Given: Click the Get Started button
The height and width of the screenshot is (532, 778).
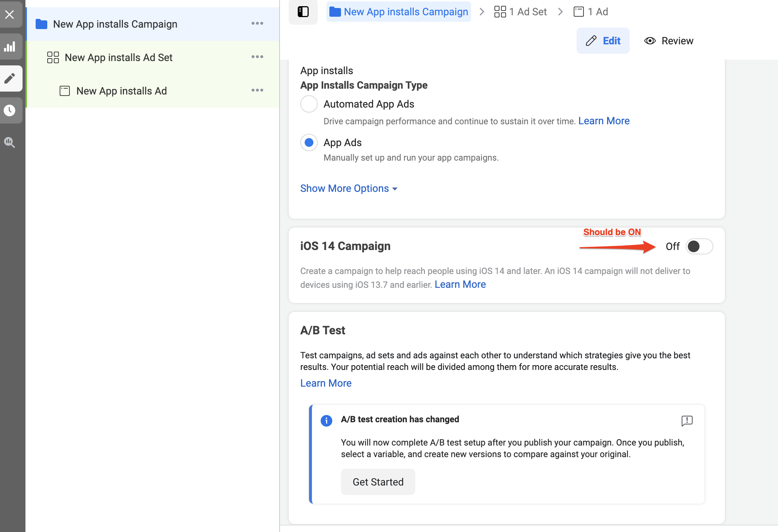Looking at the screenshot, I should point(378,482).
